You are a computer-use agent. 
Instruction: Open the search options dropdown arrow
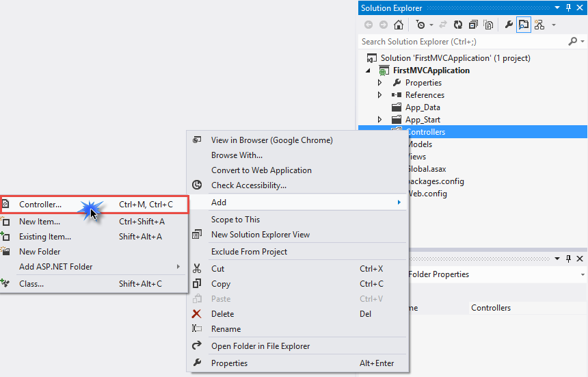pos(583,41)
